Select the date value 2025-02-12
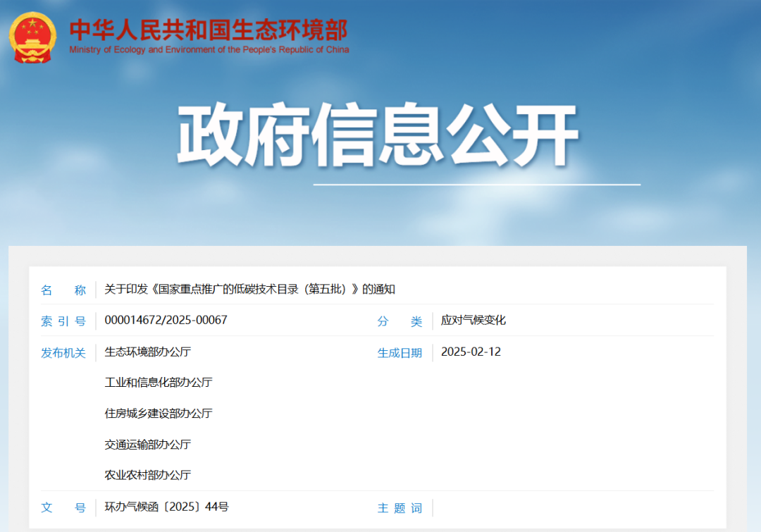 pos(471,352)
